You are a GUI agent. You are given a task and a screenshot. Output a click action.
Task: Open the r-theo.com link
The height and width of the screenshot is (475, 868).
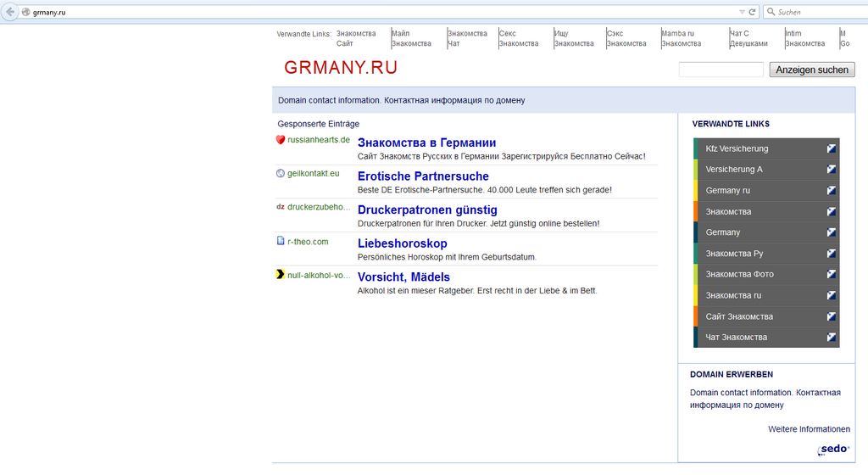(x=308, y=242)
